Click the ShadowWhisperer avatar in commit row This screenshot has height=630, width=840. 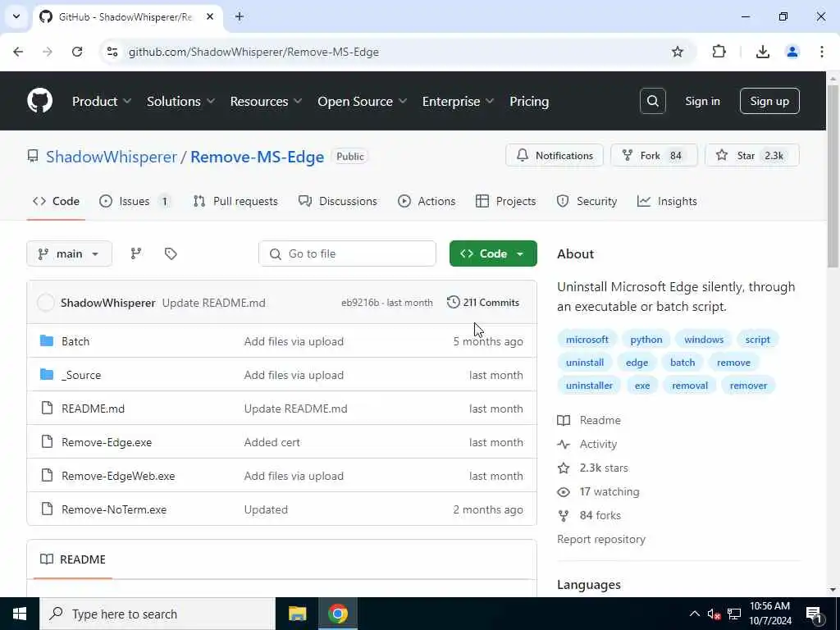(x=46, y=303)
